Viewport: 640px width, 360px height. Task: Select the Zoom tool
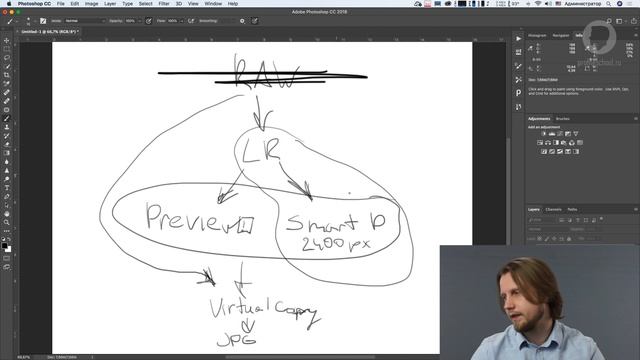coord(7,222)
